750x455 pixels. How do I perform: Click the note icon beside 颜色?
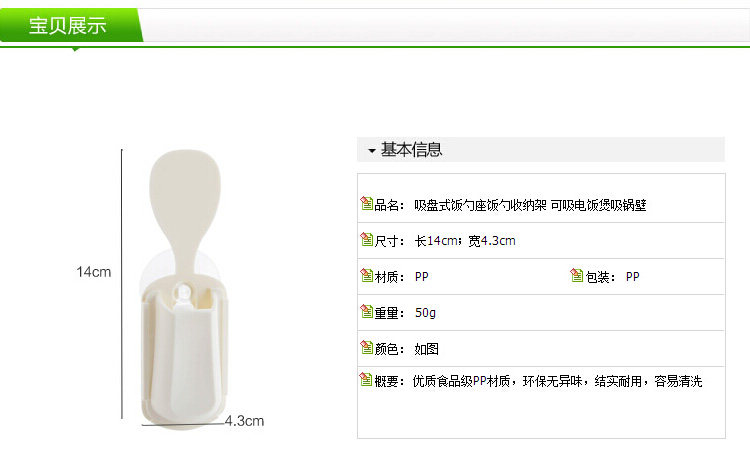(366, 347)
